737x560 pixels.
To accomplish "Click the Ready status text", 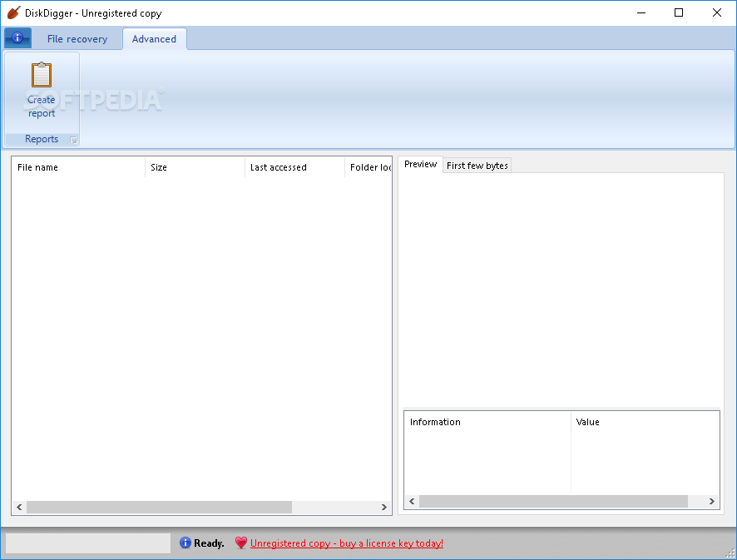I will (x=209, y=543).
